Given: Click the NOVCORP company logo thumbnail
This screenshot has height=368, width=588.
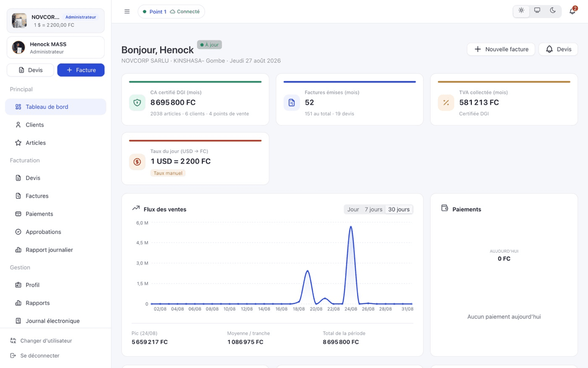Looking at the screenshot, I should pyautogui.click(x=20, y=21).
